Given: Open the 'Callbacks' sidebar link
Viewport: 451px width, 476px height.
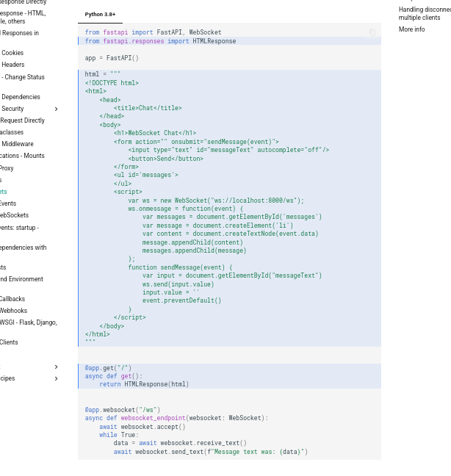Looking at the screenshot, I should pyautogui.click(x=12, y=299).
